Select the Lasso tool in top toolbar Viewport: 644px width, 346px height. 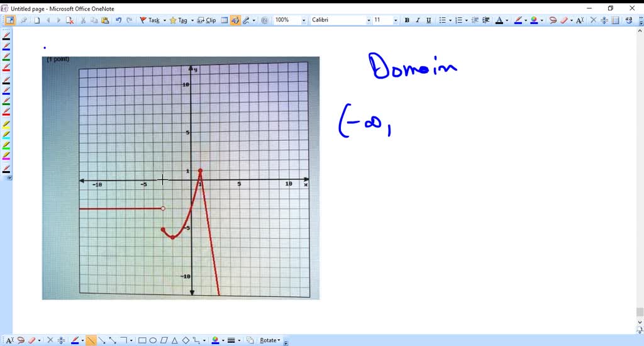tap(553, 20)
